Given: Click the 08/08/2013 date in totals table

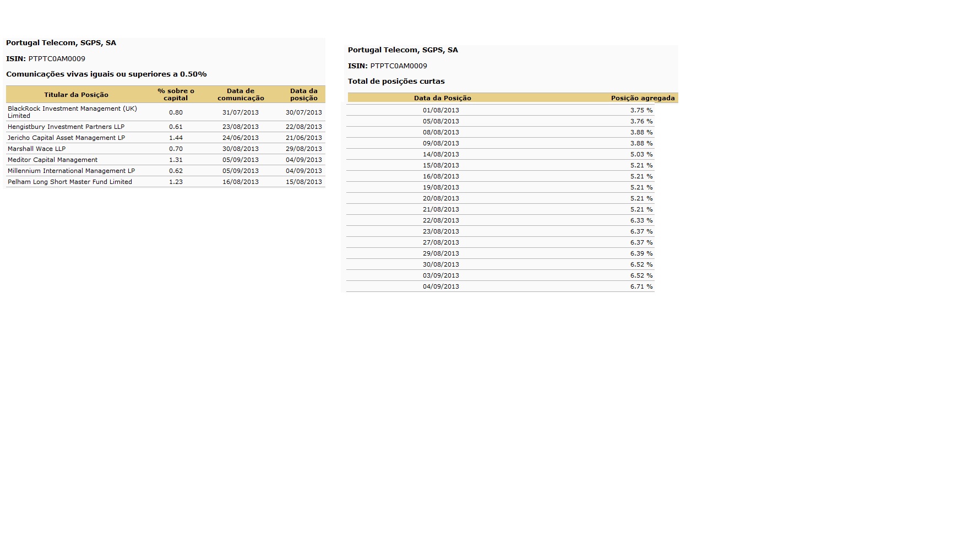Looking at the screenshot, I should (x=441, y=132).
